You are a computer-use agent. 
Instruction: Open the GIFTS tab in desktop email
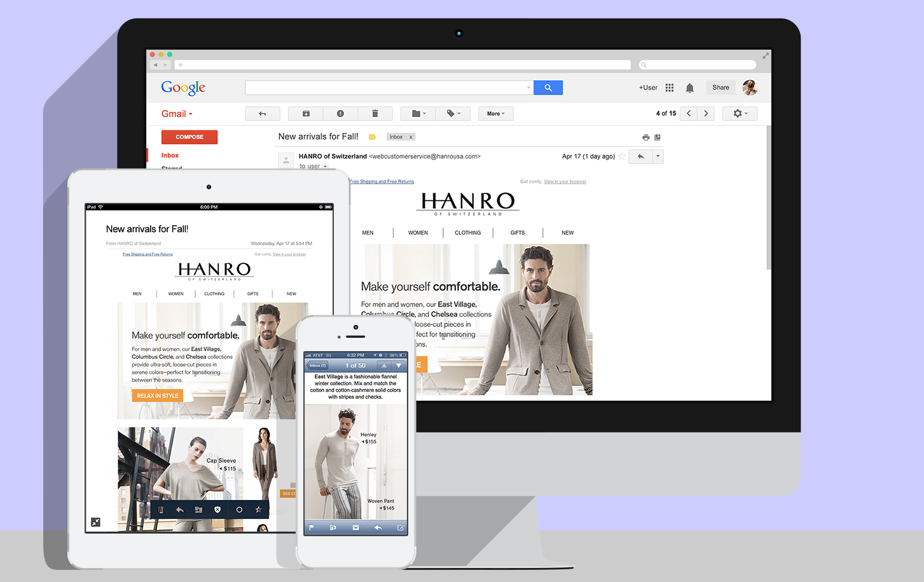click(x=518, y=233)
